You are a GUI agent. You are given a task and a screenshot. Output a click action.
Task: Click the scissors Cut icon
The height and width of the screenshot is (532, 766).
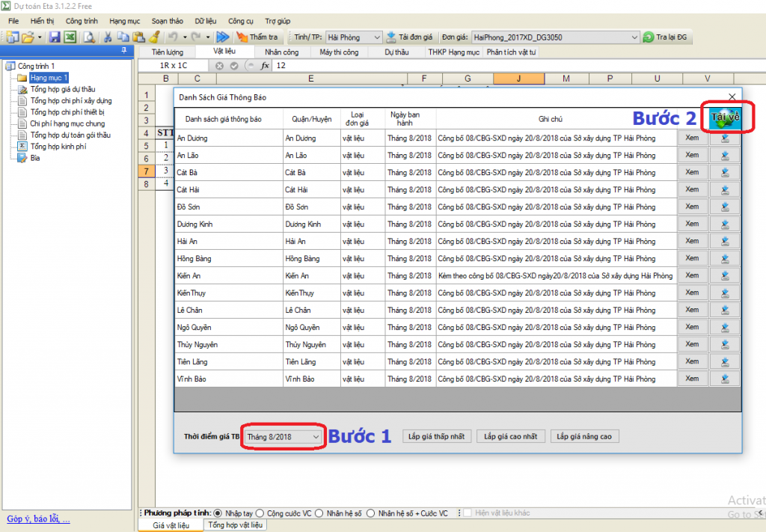point(108,37)
